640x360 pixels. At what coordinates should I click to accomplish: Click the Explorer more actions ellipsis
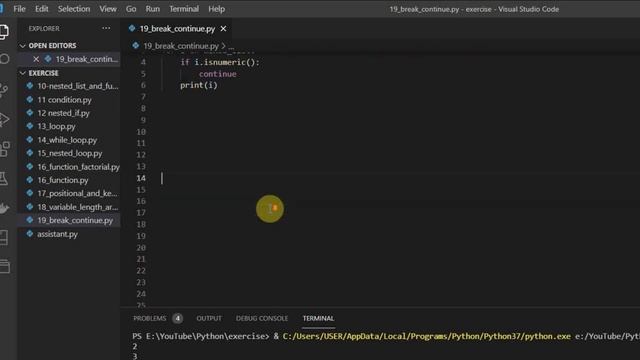(x=106, y=28)
